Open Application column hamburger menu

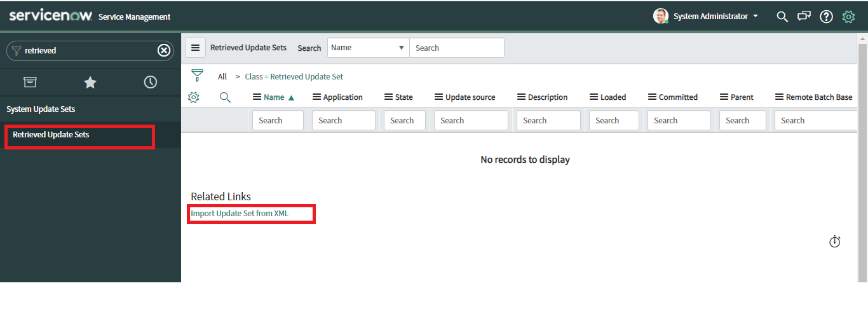point(316,97)
